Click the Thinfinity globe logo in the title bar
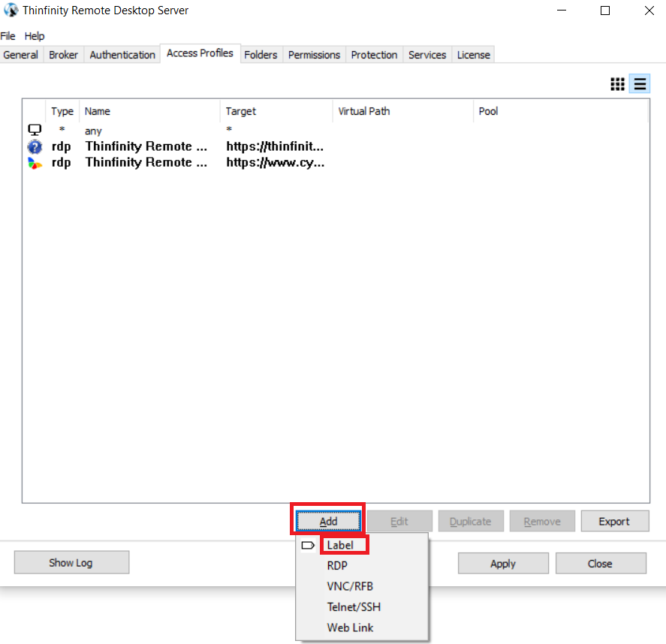Viewport: 666px width, 644px height. pyautogui.click(x=10, y=10)
